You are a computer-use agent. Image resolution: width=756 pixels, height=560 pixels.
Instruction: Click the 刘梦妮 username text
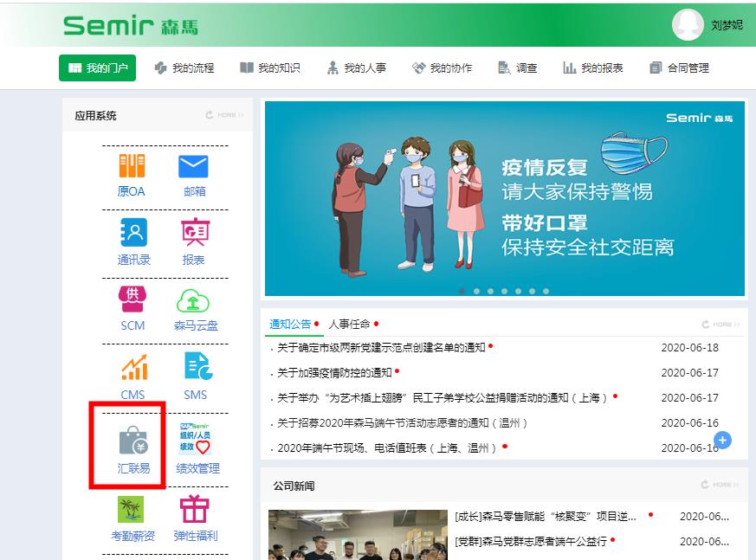click(727, 25)
